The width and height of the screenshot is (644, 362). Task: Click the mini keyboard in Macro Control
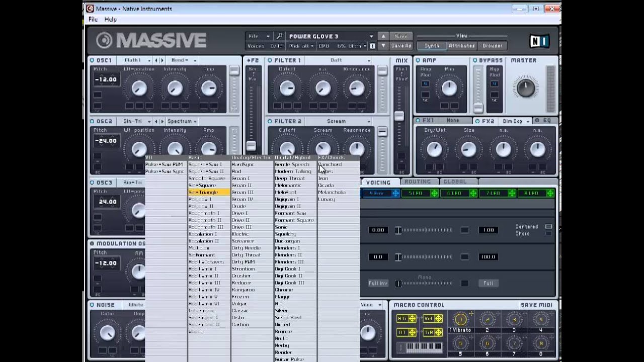click(x=423, y=347)
